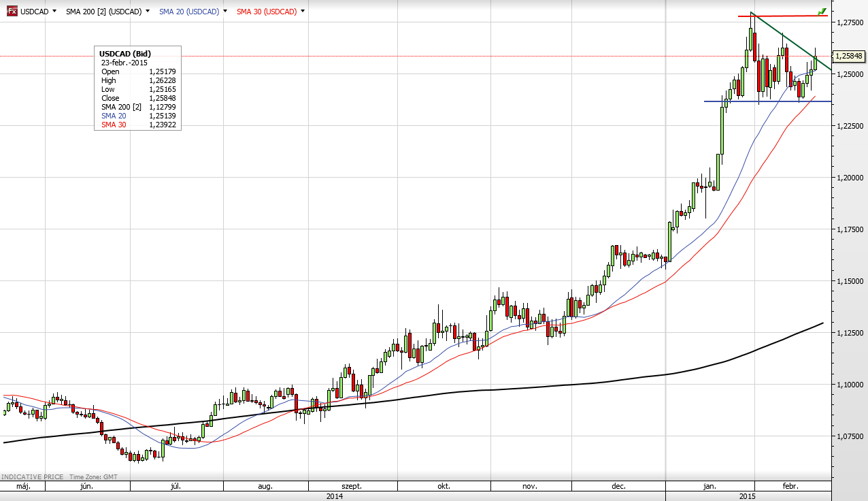Select the blue horizontal support line

(x=767, y=101)
